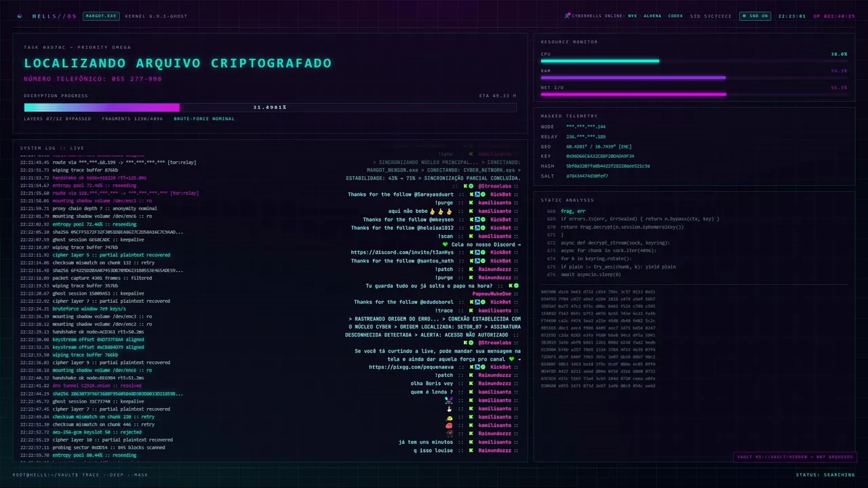Click the decryption progress bar at 31.4981%
The image size is (868, 488).
click(x=270, y=107)
